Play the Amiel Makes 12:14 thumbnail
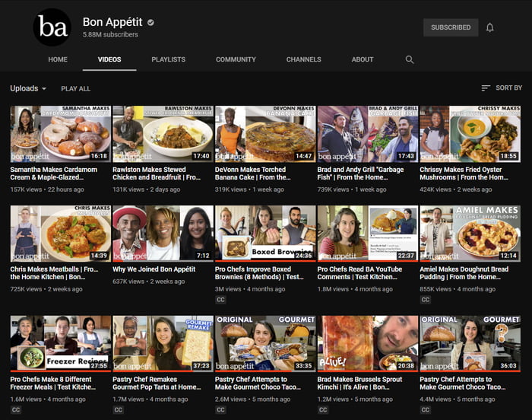The image size is (532, 420). pos(470,234)
